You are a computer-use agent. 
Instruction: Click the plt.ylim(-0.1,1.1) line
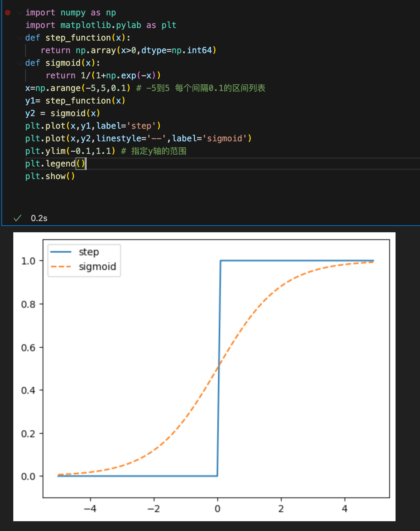coord(70,151)
